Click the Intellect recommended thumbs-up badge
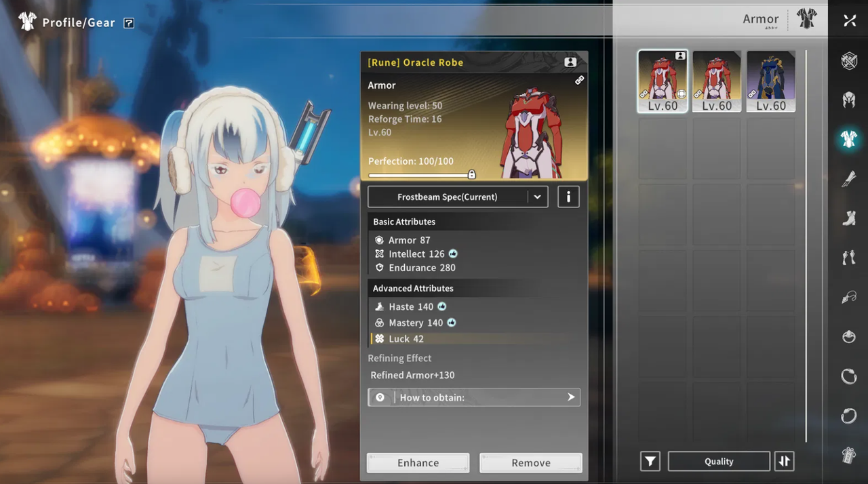The height and width of the screenshot is (484, 868). click(x=453, y=254)
